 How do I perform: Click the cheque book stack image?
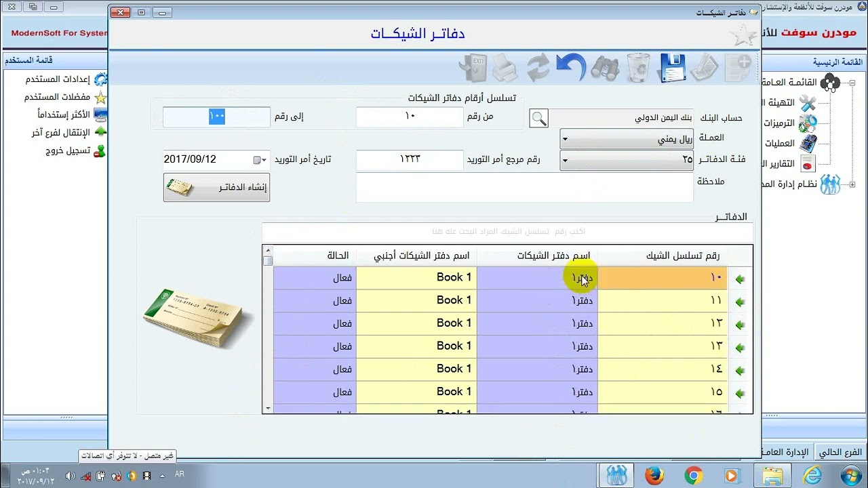pos(198,319)
